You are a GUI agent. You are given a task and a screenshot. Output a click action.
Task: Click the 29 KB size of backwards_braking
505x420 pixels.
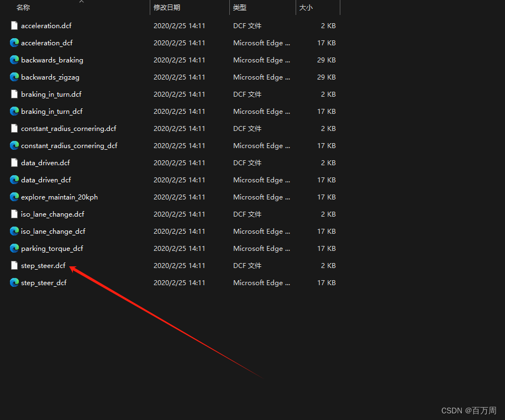[x=326, y=60]
